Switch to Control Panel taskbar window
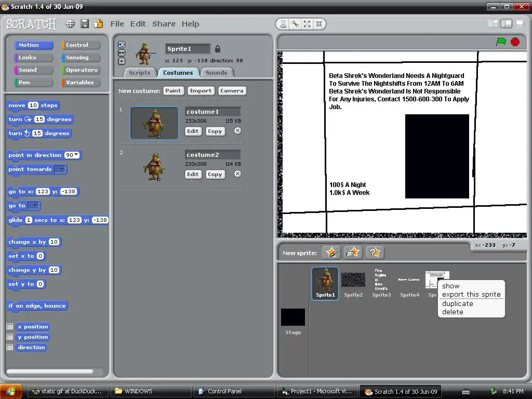 tap(234, 391)
